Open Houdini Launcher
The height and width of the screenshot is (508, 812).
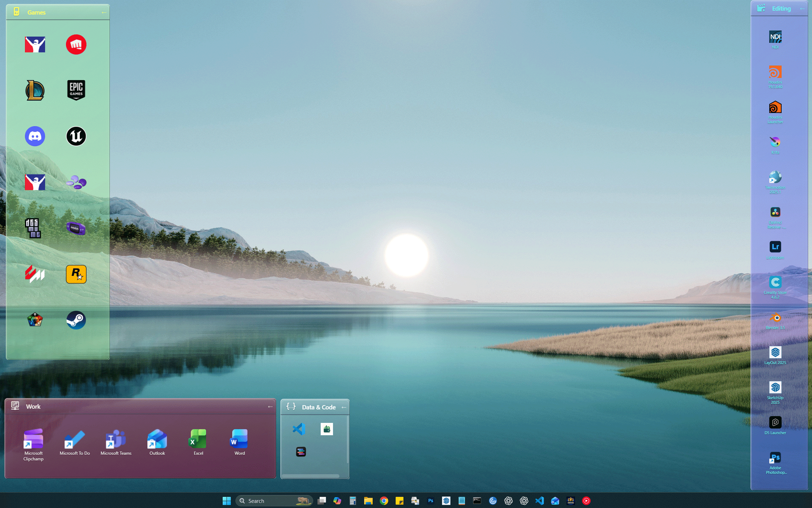coord(775,112)
